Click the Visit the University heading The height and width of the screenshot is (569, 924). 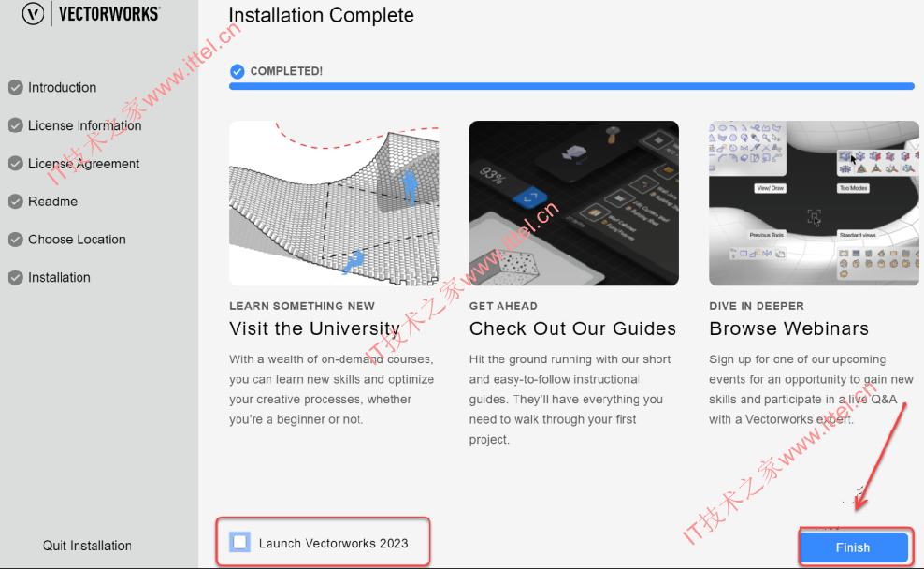pos(314,328)
